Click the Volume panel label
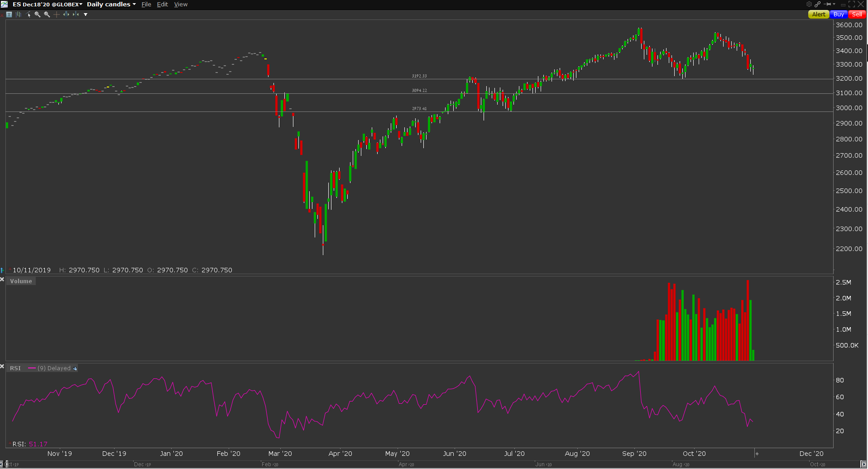Screen dimensions: 868x469 pyautogui.click(x=21, y=281)
